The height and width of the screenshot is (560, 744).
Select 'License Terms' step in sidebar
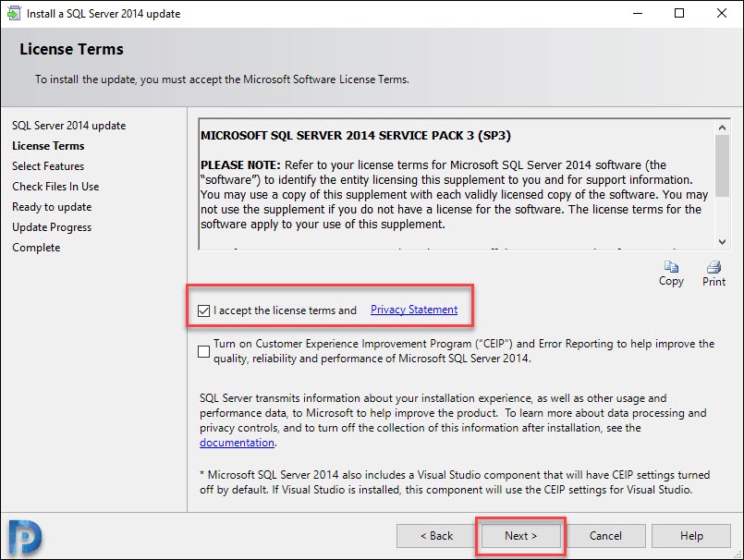(x=48, y=146)
